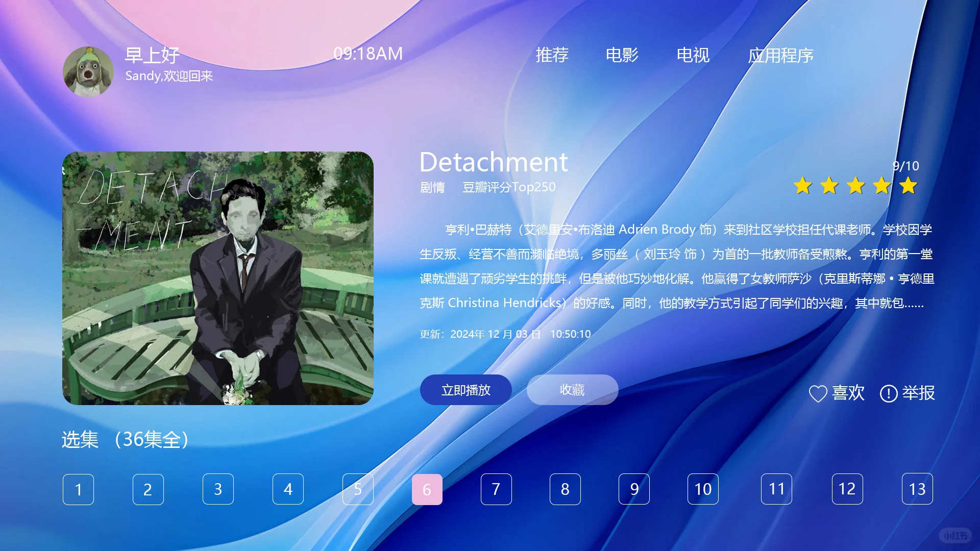Viewport: 980px width, 551px height.
Task: Click the user avatar picture
Action: coord(88,72)
